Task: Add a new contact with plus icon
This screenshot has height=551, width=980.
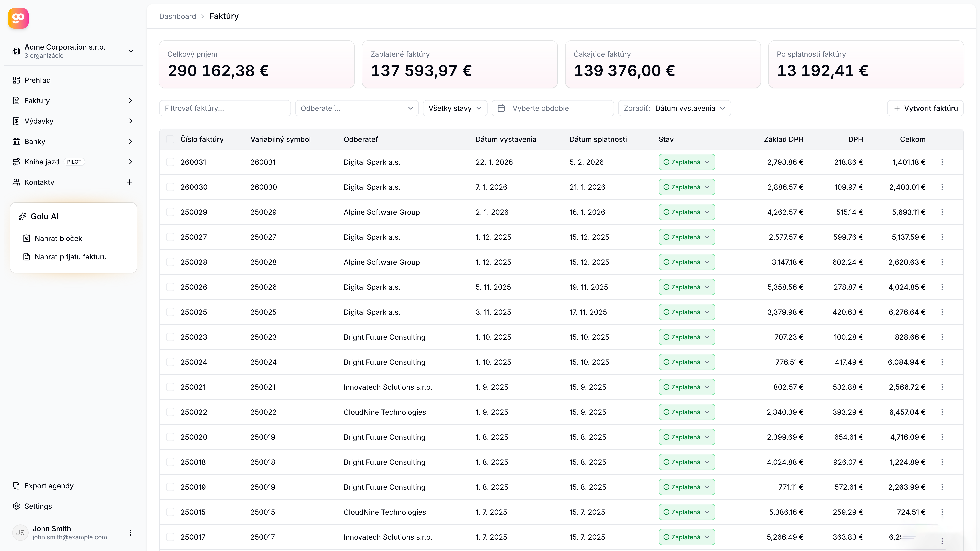Action: pos(130,182)
